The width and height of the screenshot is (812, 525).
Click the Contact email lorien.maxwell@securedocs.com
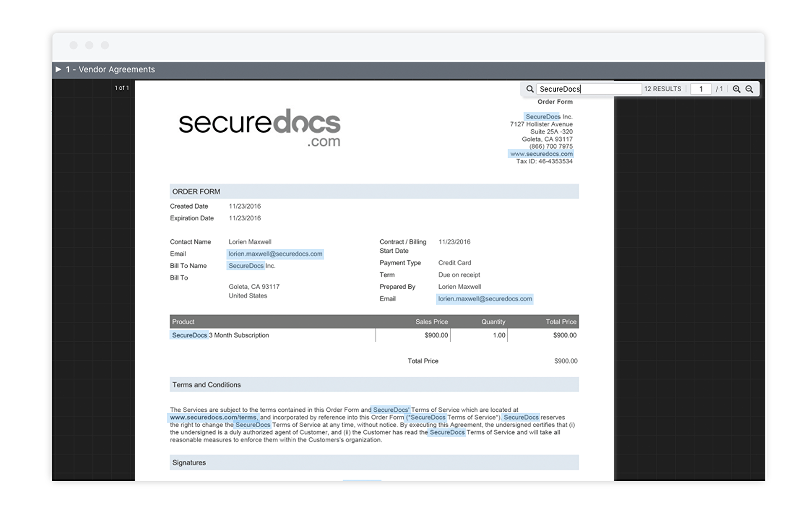(275, 254)
